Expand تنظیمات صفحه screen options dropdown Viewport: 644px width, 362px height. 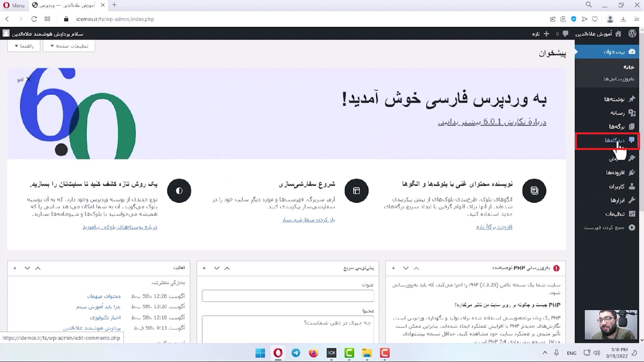tap(69, 46)
